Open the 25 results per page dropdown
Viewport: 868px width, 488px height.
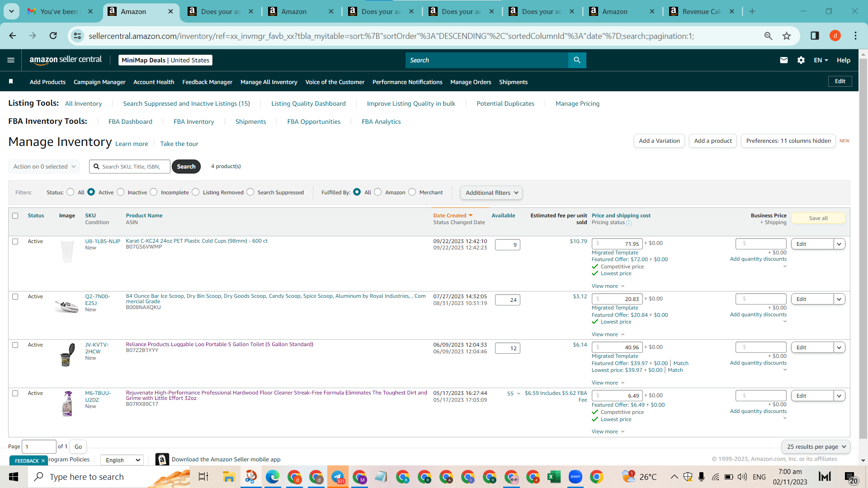click(816, 446)
